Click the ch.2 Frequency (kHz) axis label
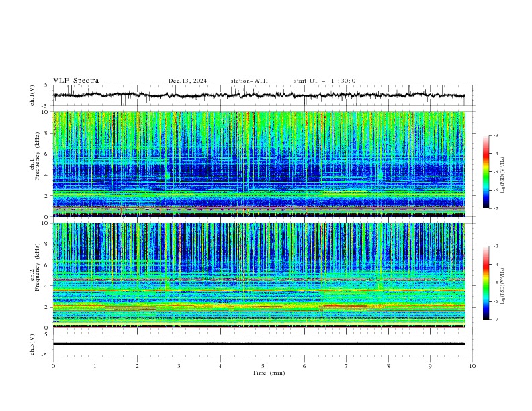The height and width of the screenshot is (411, 532). pyautogui.click(x=35, y=267)
